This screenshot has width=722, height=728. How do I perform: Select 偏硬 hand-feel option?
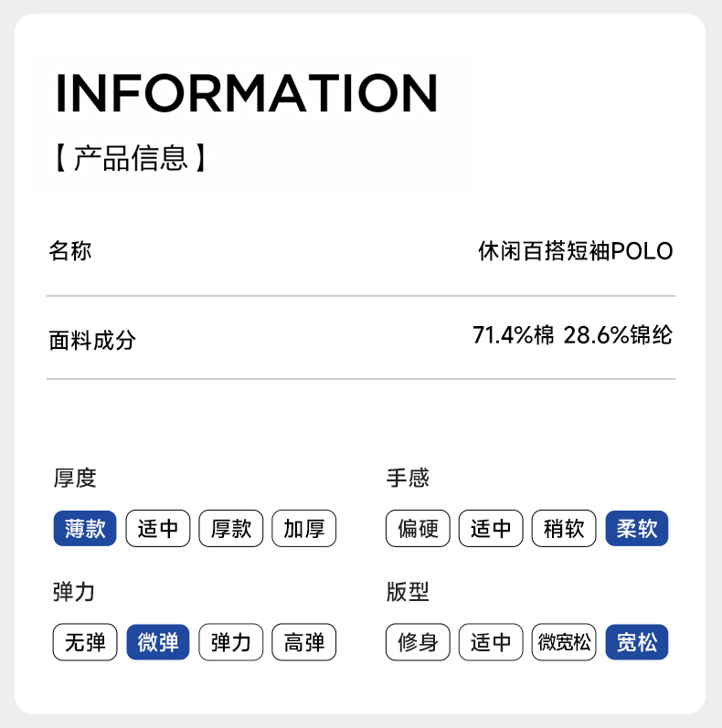(x=418, y=528)
